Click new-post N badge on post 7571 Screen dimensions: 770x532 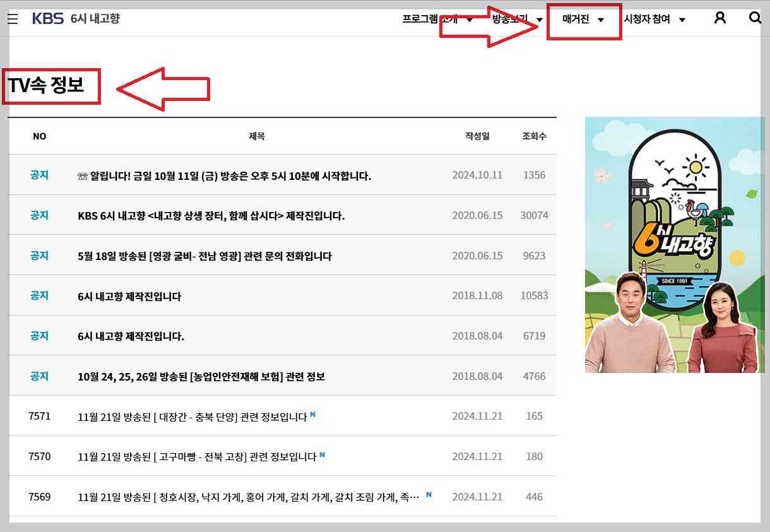pos(312,414)
